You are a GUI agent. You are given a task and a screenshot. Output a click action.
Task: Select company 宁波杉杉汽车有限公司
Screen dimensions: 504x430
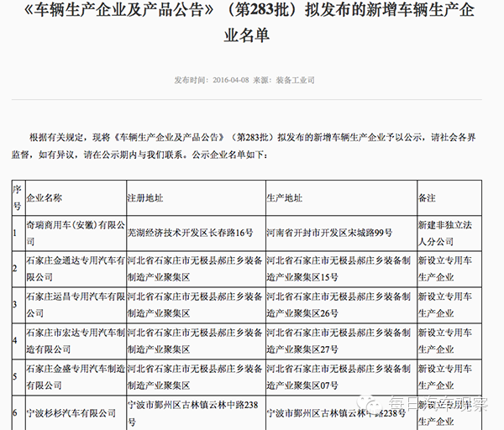point(71,413)
